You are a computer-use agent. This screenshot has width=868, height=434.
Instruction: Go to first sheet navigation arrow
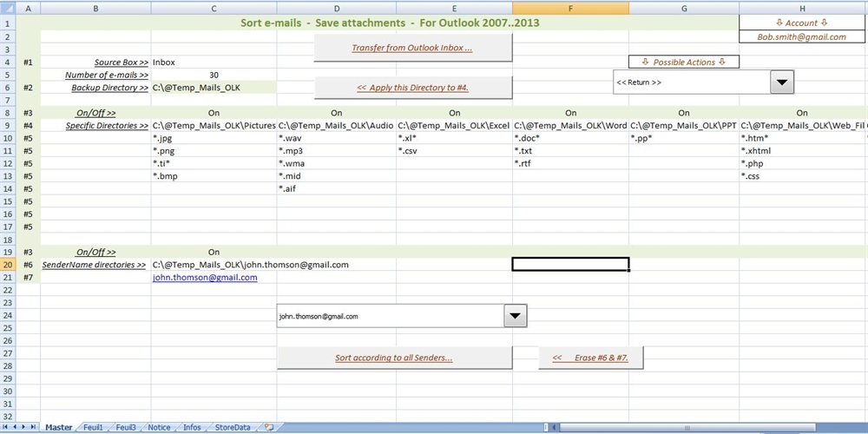pos(6,427)
